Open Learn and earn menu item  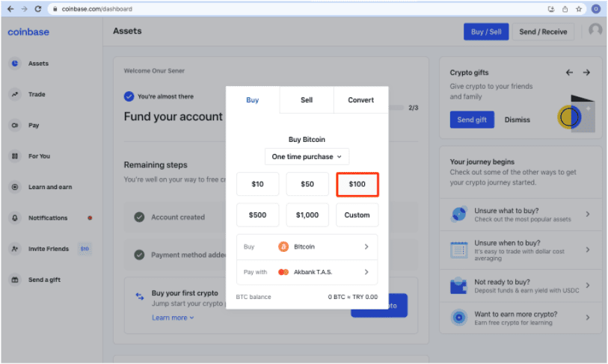click(x=50, y=187)
